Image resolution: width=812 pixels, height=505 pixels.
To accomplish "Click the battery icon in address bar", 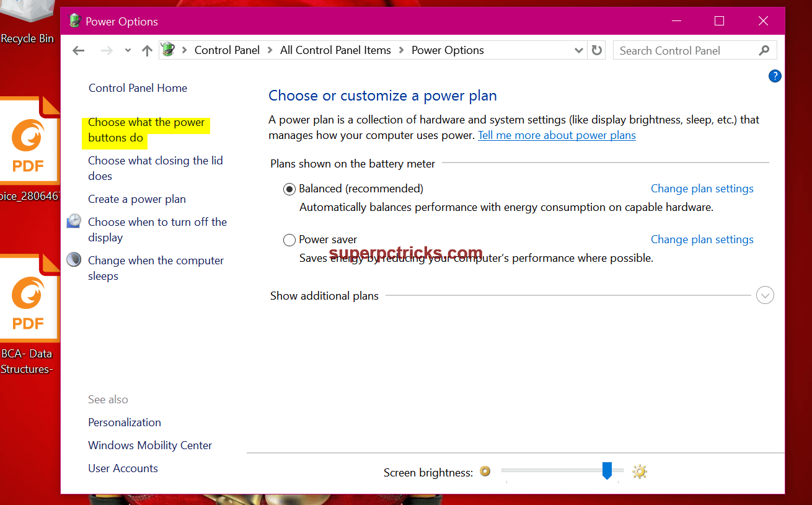I will pos(167,50).
